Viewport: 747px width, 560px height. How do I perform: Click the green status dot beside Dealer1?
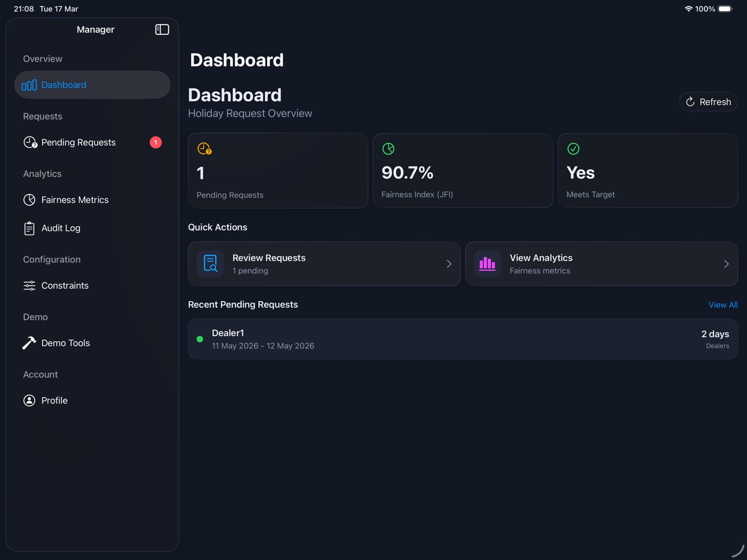point(200,339)
